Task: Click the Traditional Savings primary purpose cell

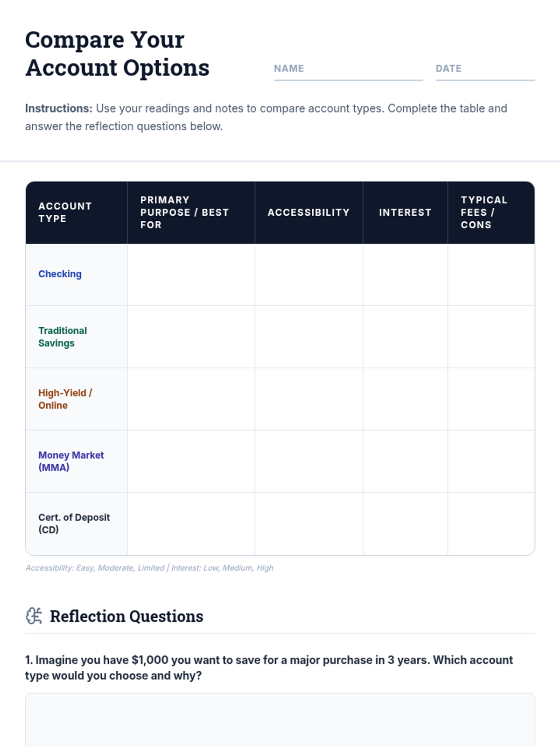Action: point(191,337)
